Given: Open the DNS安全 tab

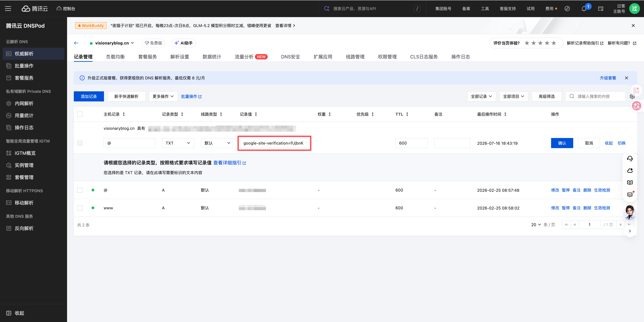Looking at the screenshot, I should [x=290, y=57].
